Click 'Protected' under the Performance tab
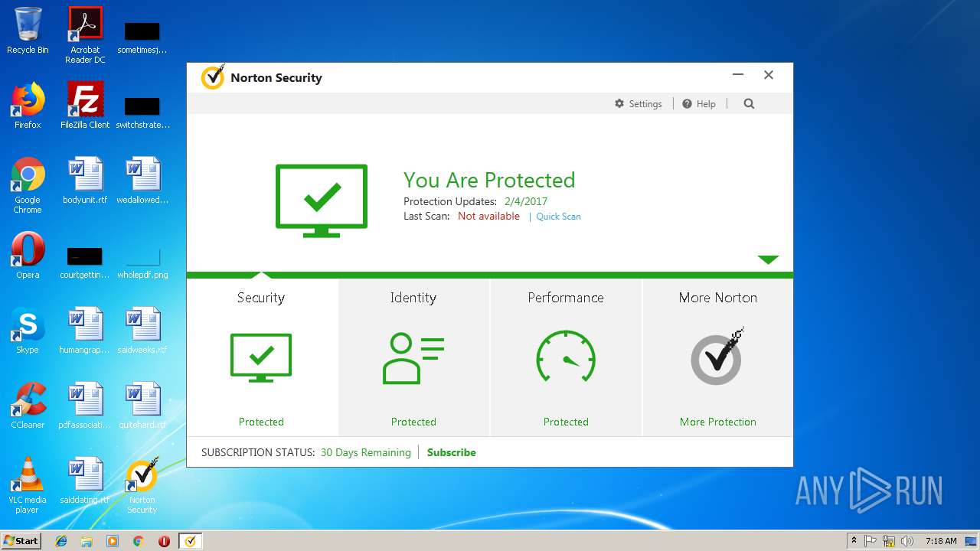This screenshot has height=551, width=980. (566, 422)
